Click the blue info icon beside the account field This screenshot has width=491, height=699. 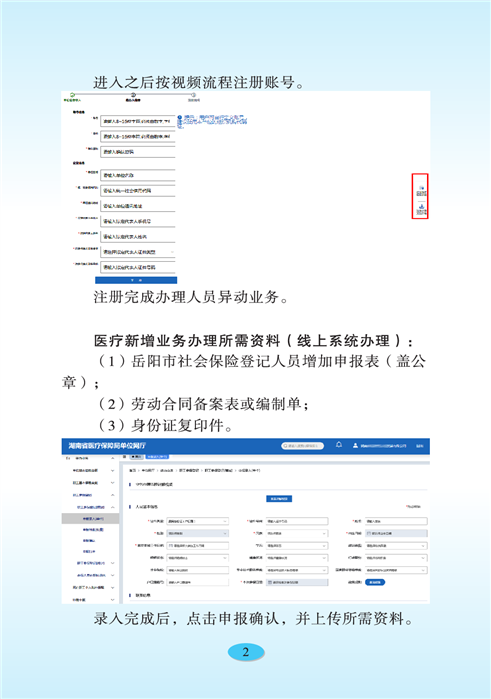pyautogui.click(x=180, y=118)
